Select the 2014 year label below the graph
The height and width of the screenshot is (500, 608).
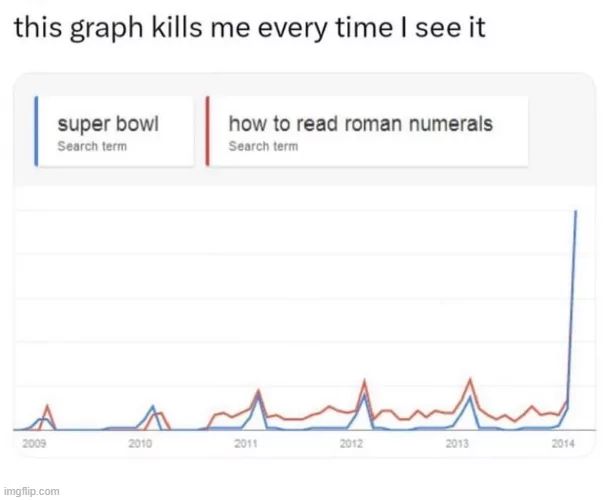(x=563, y=441)
